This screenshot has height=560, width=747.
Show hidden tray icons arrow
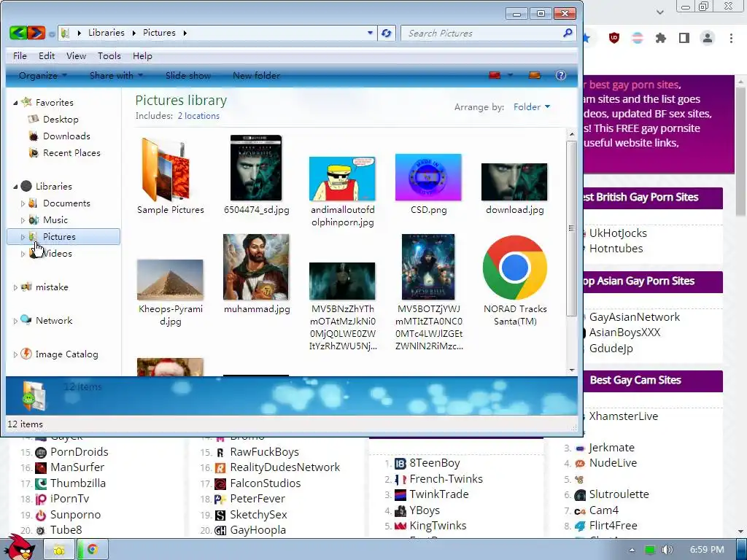[x=632, y=550]
